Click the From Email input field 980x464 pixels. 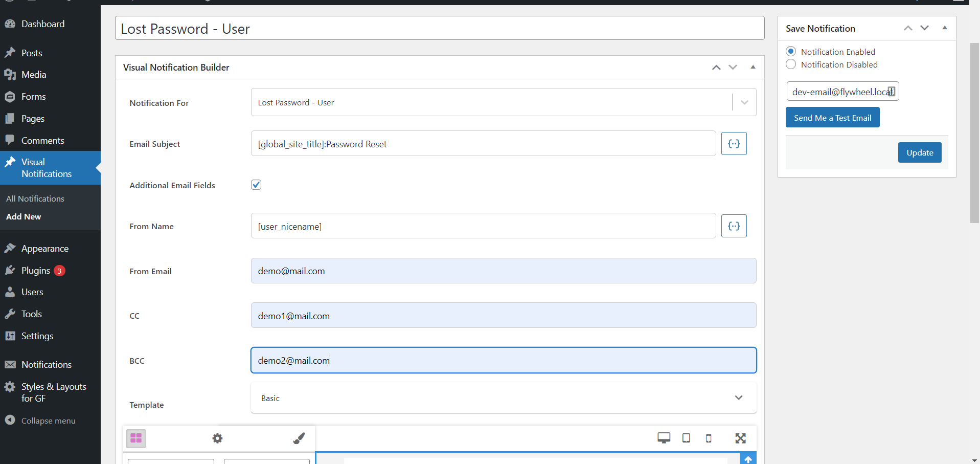504,271
